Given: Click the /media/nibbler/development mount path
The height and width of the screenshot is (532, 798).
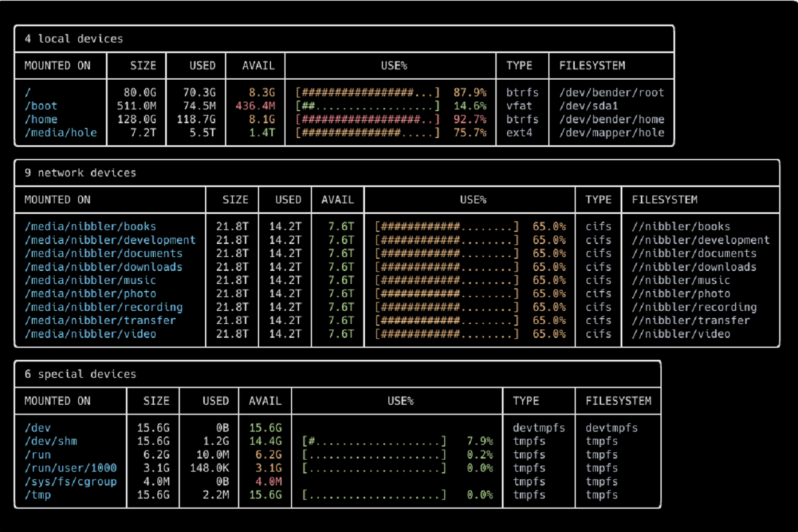Looking at the screenshot, I should coord(110,240).
